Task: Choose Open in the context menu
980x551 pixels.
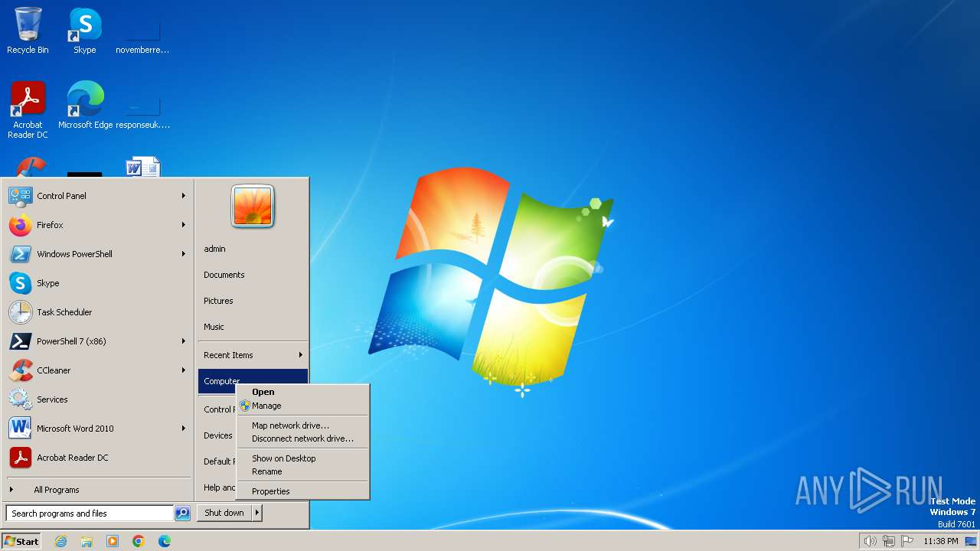Action: coord(302,392)
